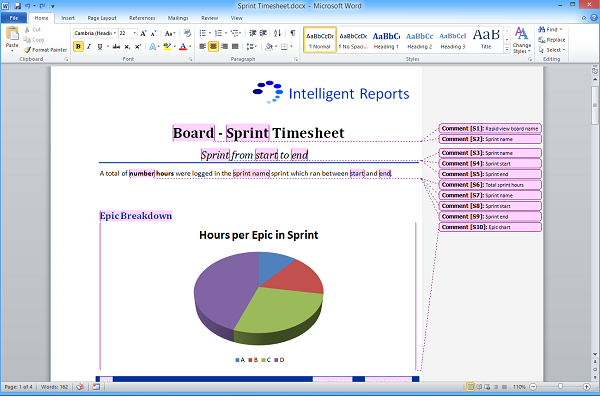Apply the Heading 1 style

pos(386,38)
